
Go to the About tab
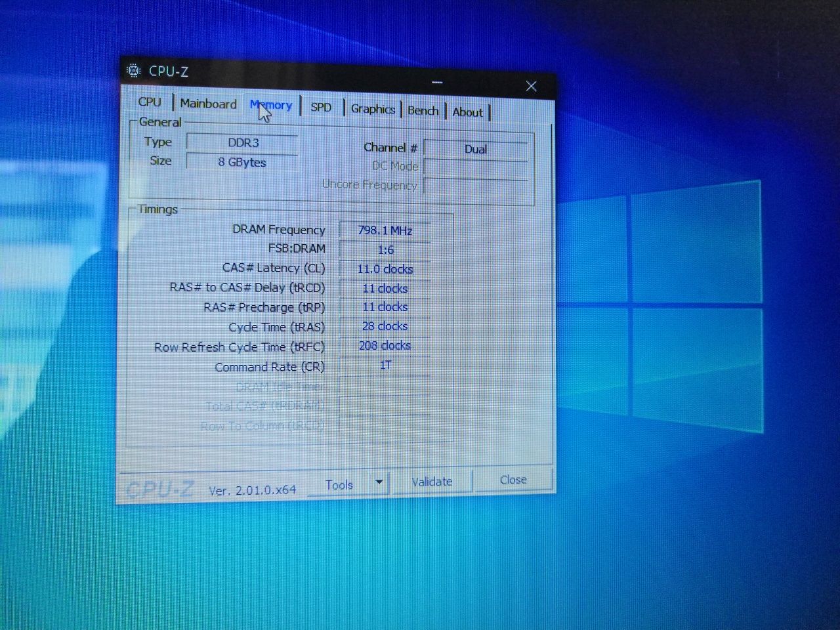468,112
